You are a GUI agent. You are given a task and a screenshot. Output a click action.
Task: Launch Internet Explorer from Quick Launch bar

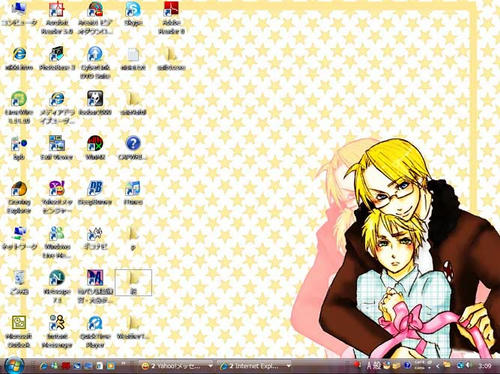(43, 366)
